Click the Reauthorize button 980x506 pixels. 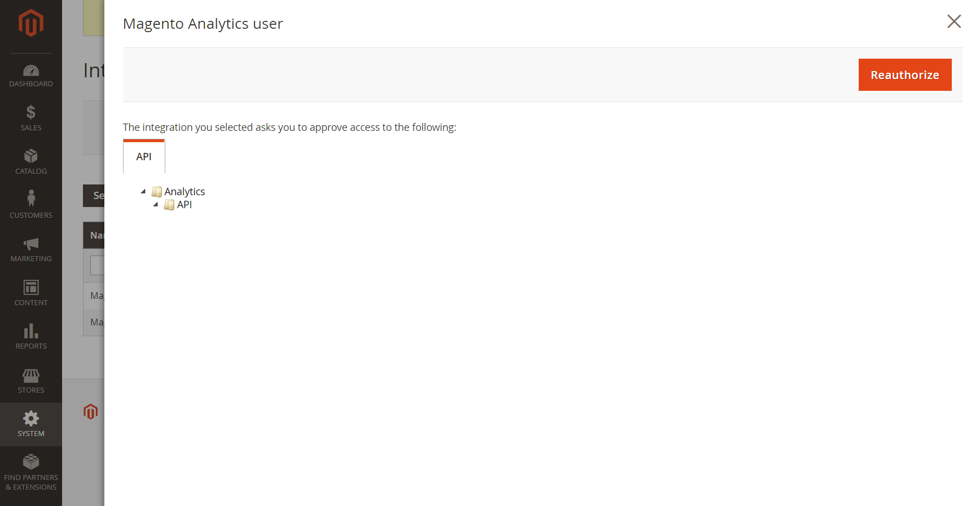click(905, 74)
